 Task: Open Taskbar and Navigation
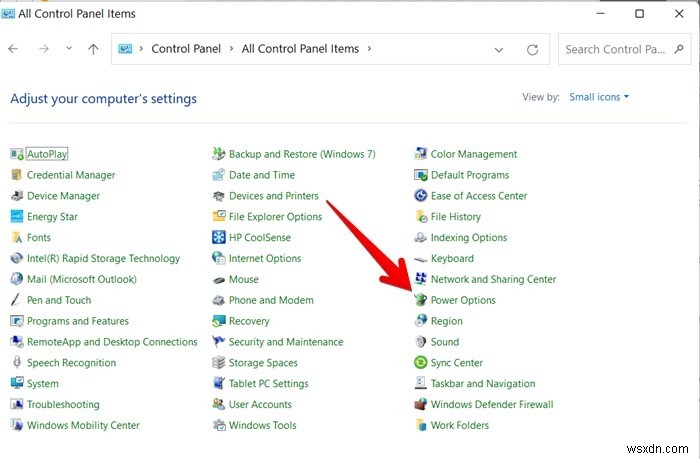(483, 384)
